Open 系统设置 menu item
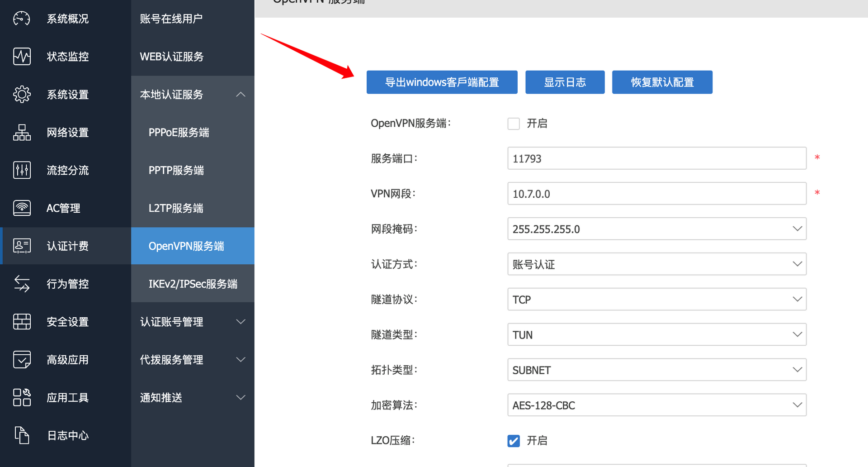 tap(66, 95)
